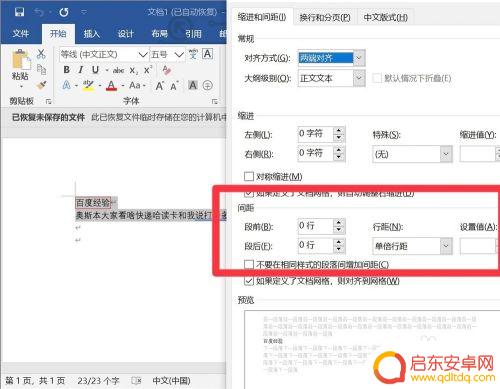The width and height of the screenshot is (500, 389).
Task: Open the 五号 font size dropdown
Action: pyautogui.click(x=179, y=54)
